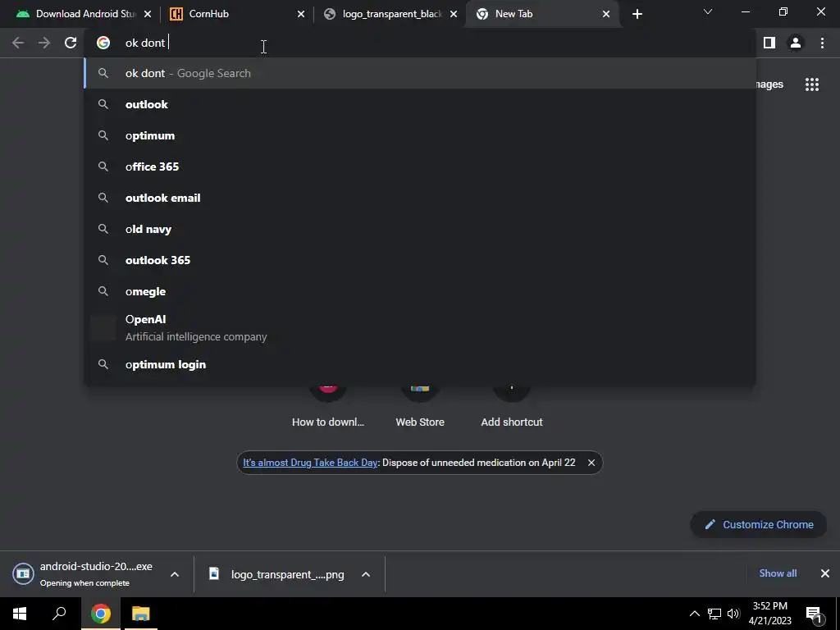Open the network status tray icon
The height and width of the screenshot is (630, 840).
(x=714, y=614)
